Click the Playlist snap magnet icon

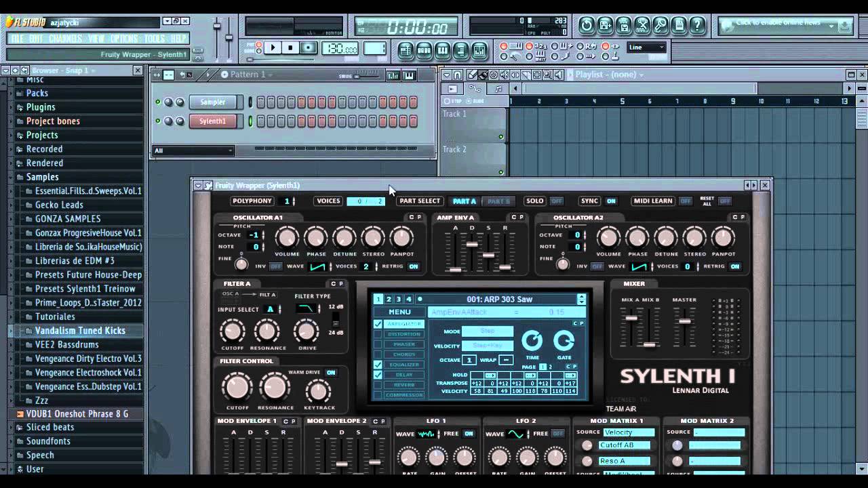(458, 75)
